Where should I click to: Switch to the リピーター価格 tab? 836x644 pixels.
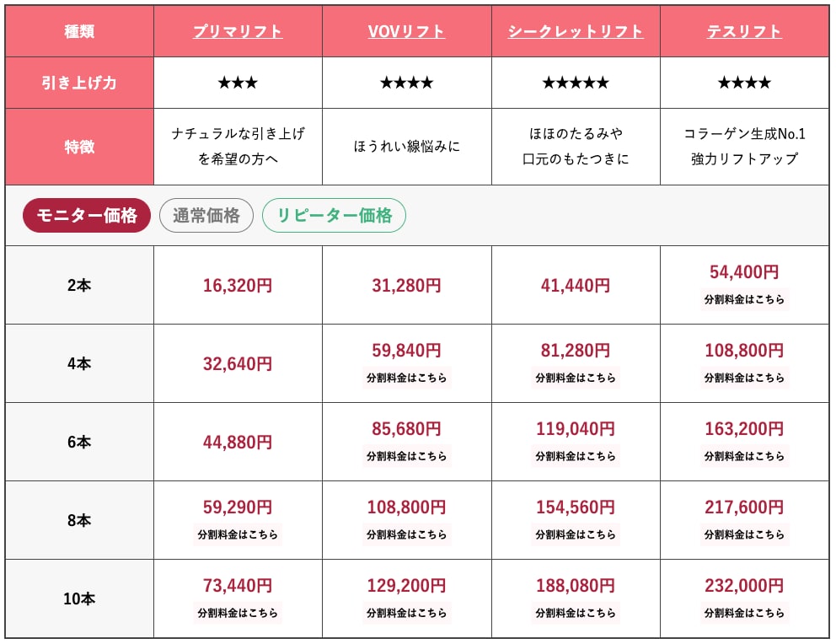pos(334,216)
